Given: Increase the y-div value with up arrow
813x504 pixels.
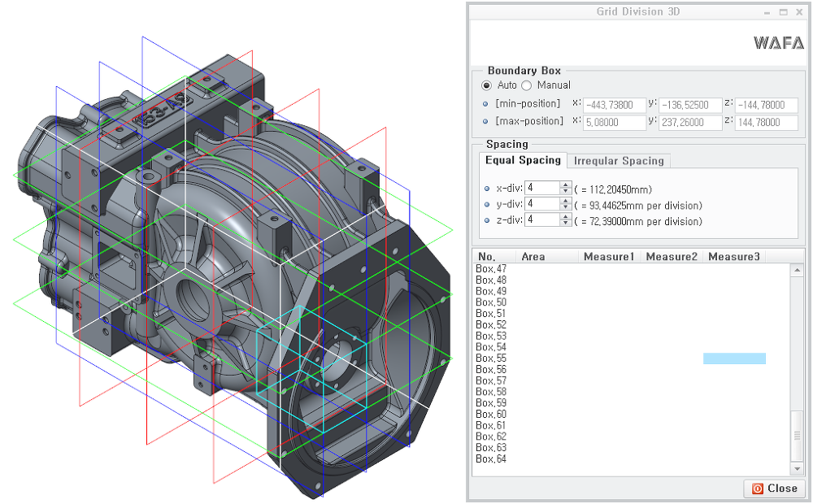Looking at the screenshot, I should tap(566, 201).
